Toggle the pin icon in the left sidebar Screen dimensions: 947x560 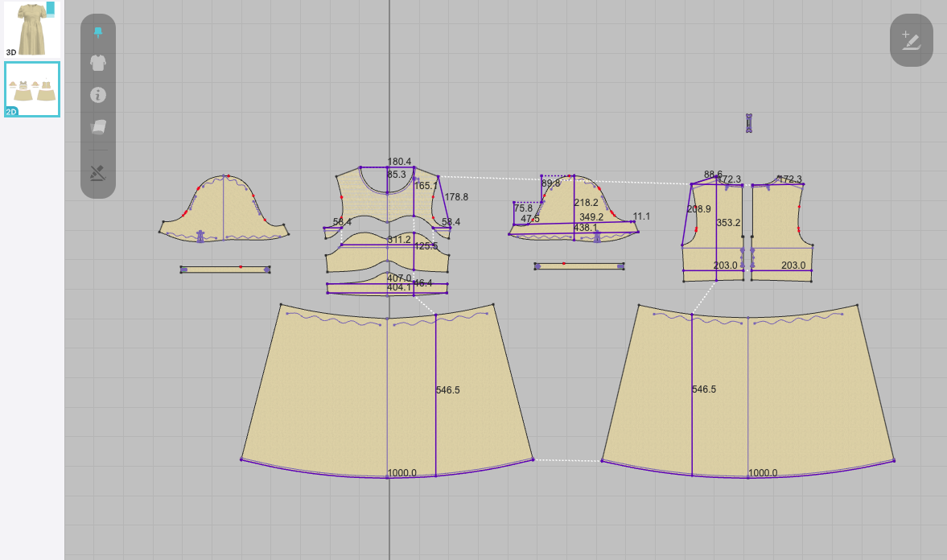point(97,32)
